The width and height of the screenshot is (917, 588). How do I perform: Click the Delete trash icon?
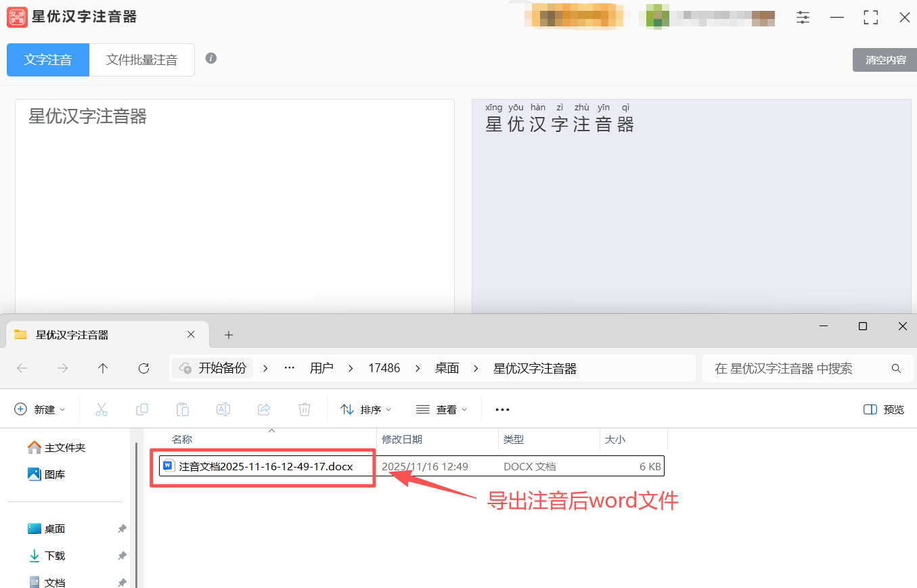coord(305,409)
